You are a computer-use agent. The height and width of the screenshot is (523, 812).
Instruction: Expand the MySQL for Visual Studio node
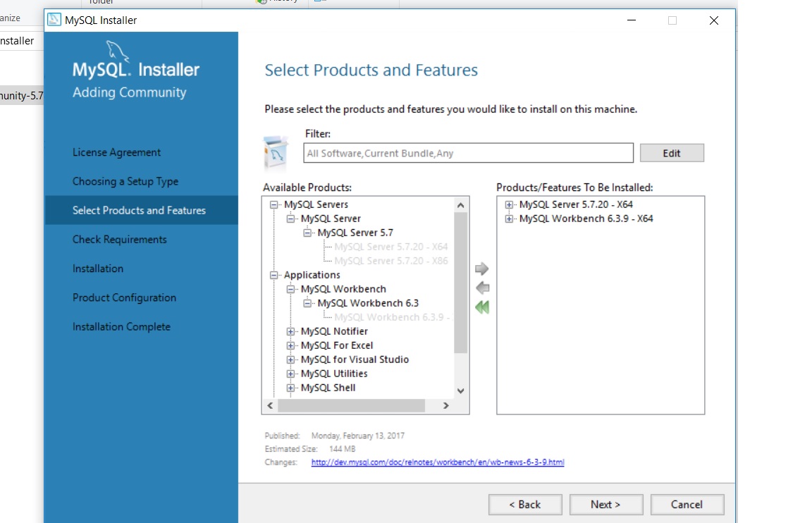coord(290,359)
